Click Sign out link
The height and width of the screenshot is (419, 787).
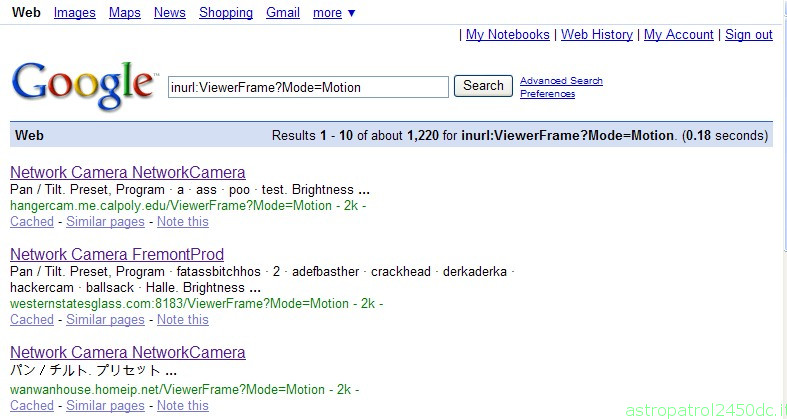click(x=749, y=35)
